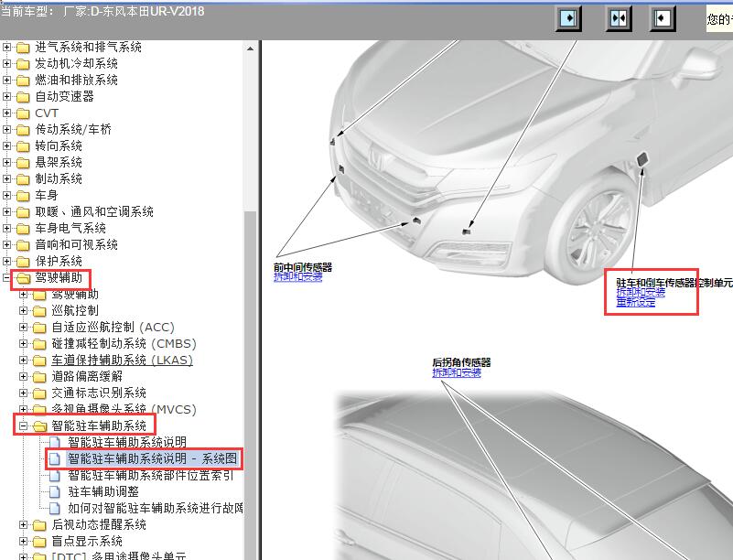
Task: Click the open 驾驶辅助 folder icon
Action: click(x=23, y=278)
